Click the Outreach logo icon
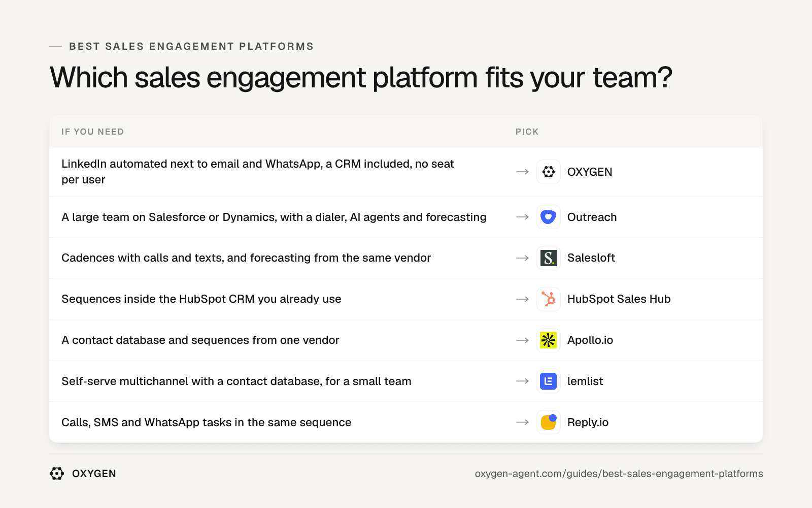Image resolution: width=812 pixels, height=508 pixels. tap(549, 217)
